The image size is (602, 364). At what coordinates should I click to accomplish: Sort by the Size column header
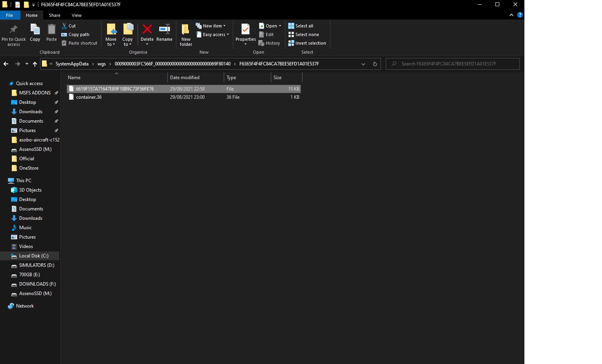(x=286, y=78)
